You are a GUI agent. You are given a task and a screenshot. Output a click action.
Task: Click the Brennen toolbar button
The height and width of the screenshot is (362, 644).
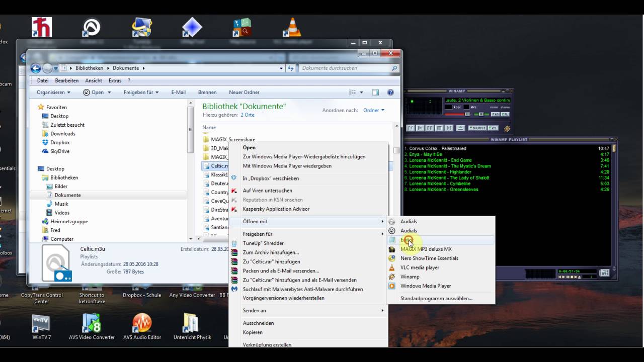(x=207, y=93)
